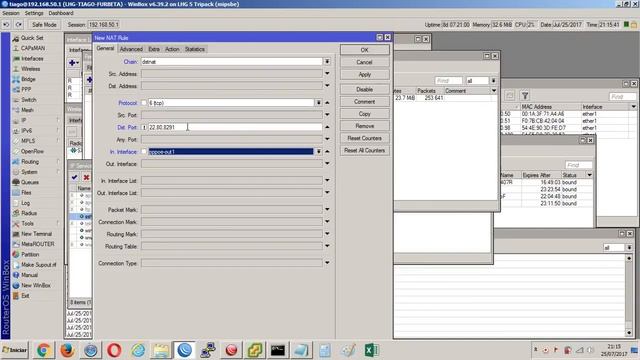Click the Comment button

pyautogui.click(x=364, y=102)
